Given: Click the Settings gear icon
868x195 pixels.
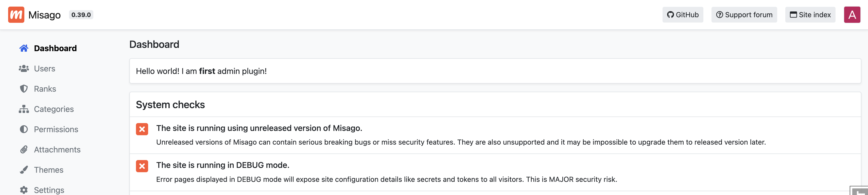Looking at the screenshot, I should [x=24, y=190].
